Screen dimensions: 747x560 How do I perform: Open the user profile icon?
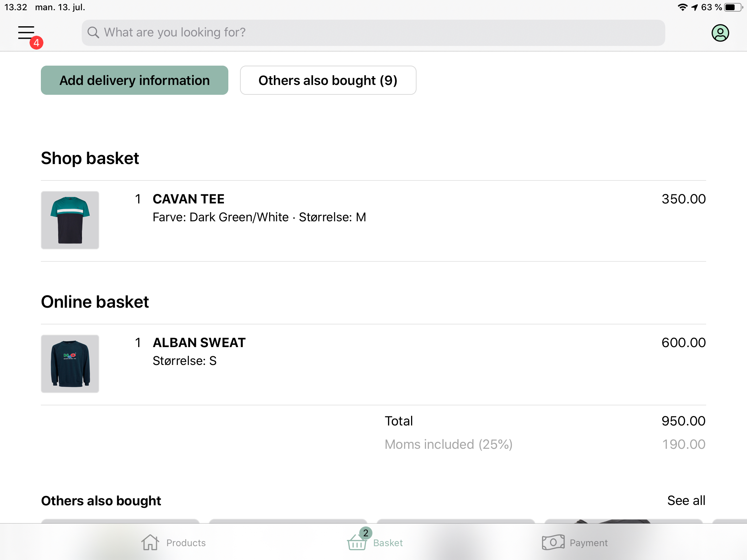pos(720,33)
